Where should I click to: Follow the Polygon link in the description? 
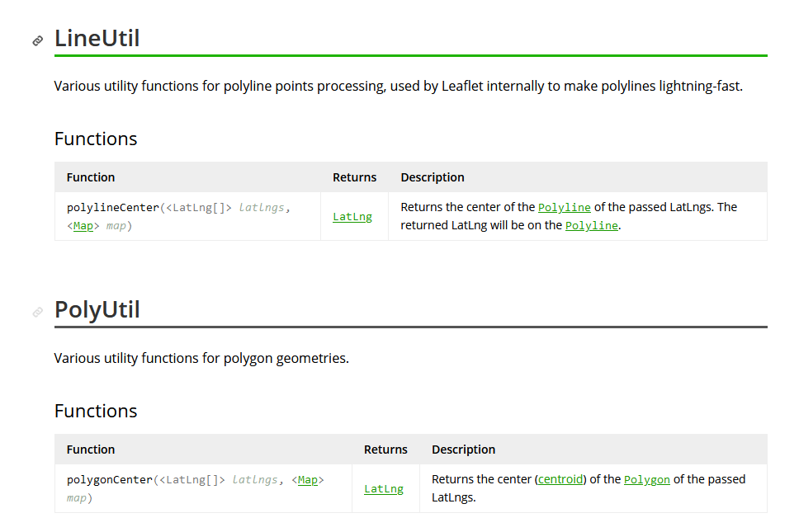[x=646, y=480]
